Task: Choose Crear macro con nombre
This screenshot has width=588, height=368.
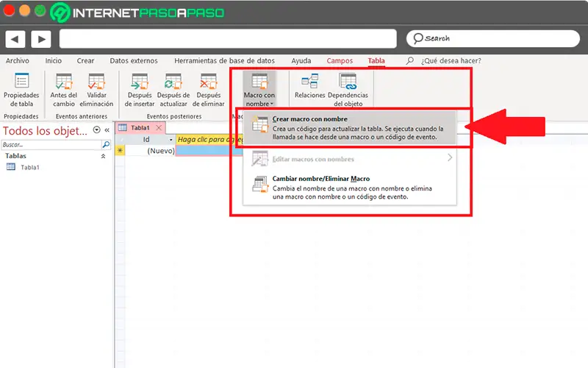Action: 350,127
